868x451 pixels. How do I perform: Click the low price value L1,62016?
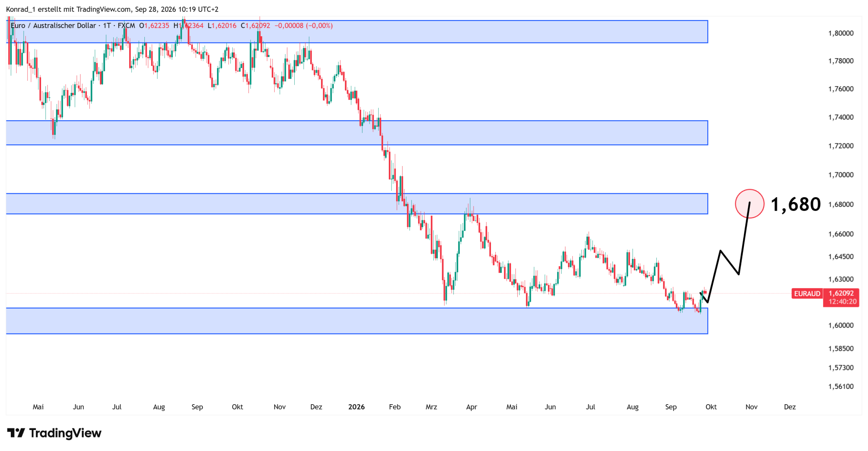click(x=222, y=26)
